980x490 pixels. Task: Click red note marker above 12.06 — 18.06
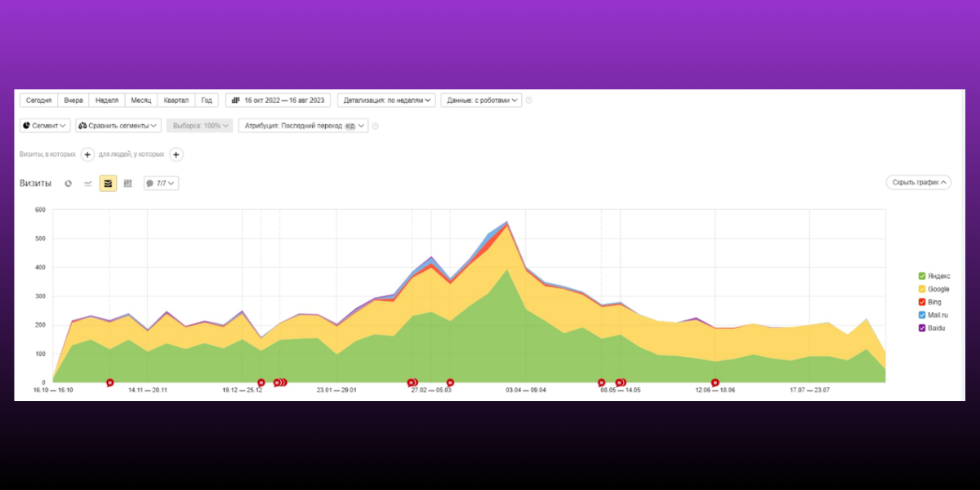[x=715, y=382]
